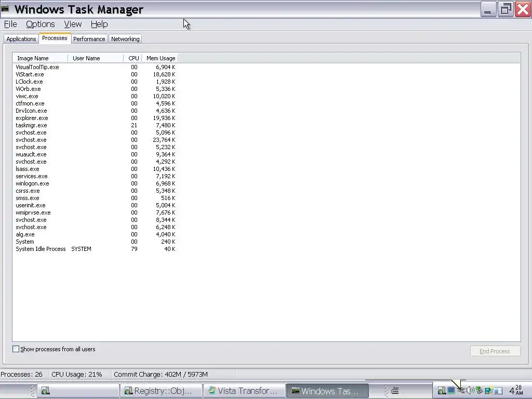
Task: Sort by the Image Name column header
Action: click(41, 58)
